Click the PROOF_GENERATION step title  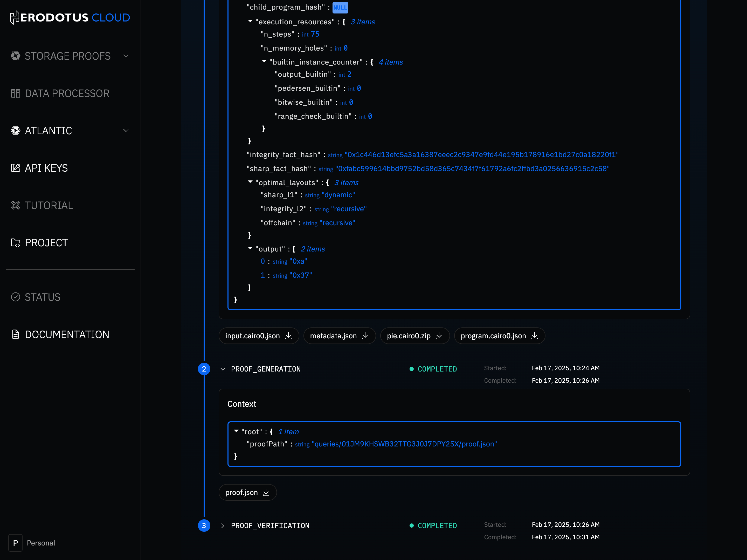(266, 369)
